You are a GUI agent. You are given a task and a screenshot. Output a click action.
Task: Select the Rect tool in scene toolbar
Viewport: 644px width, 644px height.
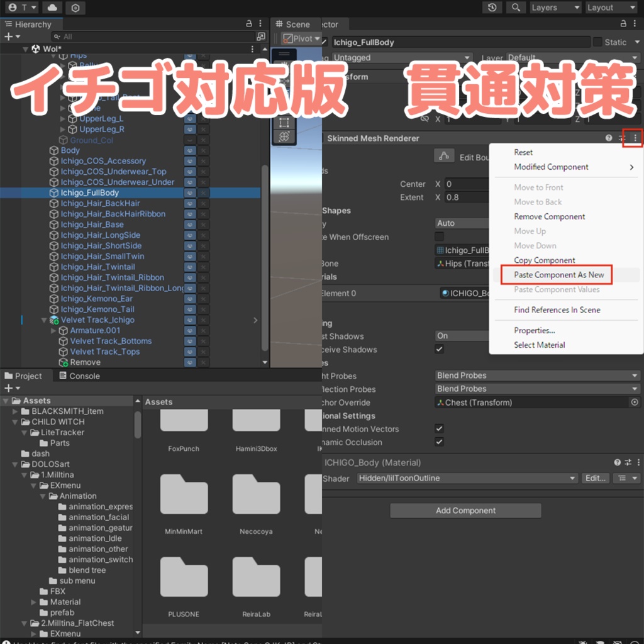click(284, 123)
